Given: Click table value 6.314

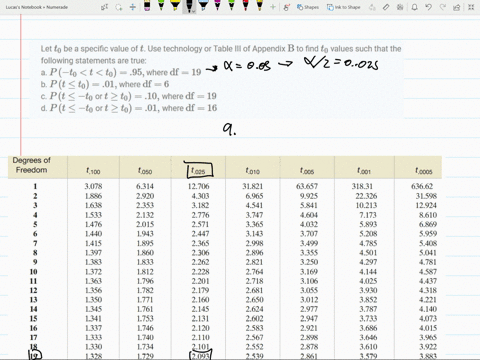Looking at the screenshot, I should (x=145, y=186).
